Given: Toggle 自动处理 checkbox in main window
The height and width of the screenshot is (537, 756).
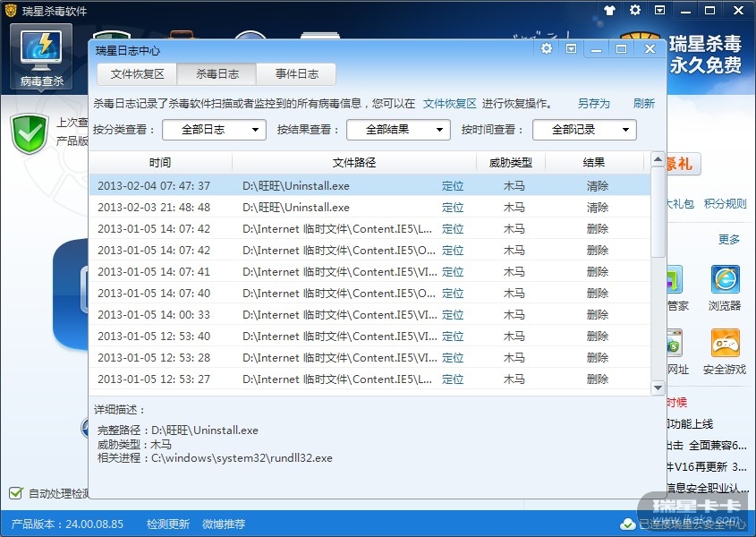Looking at the screenshot, I should click(x=16, y=493).
